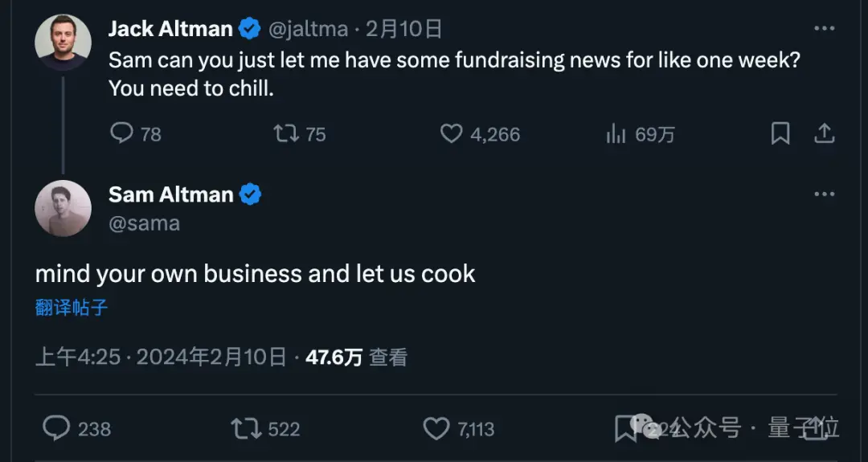The height and width of the screenshot is (462, 868).
Task: Open more options on Sam Altman's post
Action: click(825, 194)
